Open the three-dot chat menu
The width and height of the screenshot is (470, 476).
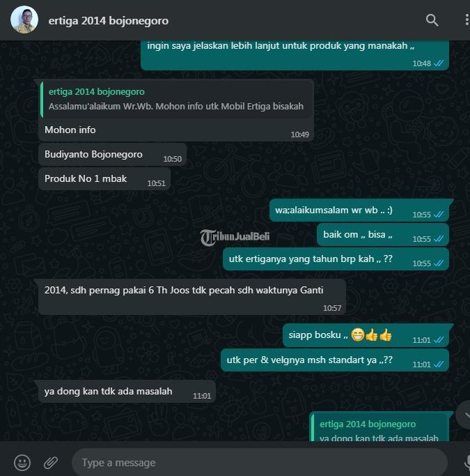point(467,20)
